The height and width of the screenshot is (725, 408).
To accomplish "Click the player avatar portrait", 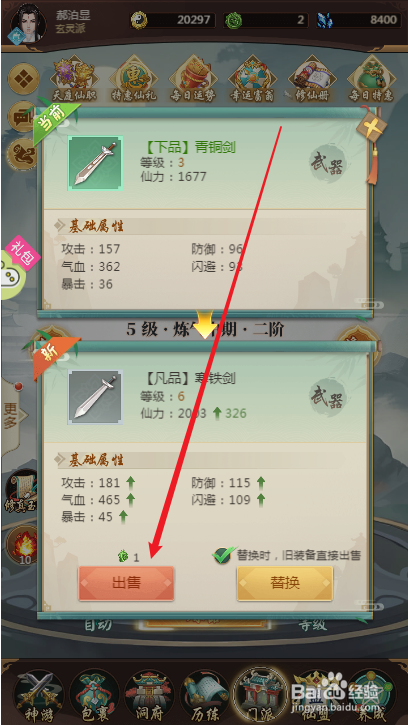I will click(28, 23).
